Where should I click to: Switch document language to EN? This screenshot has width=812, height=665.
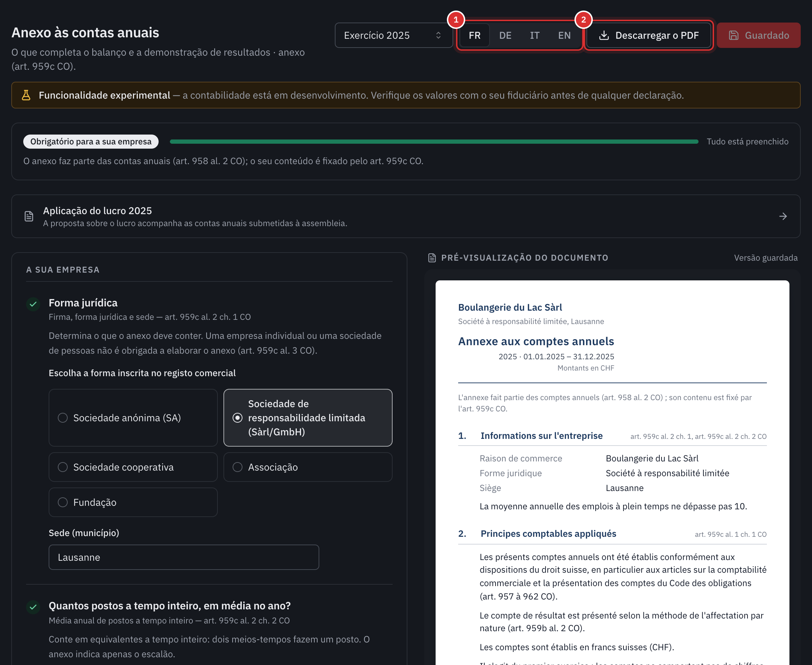(x=564, y=35)
